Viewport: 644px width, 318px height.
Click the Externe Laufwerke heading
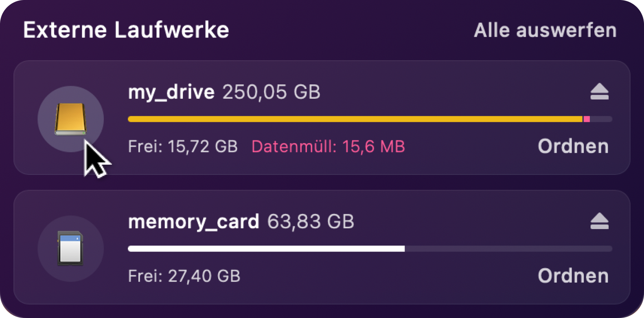click(x=126, y=30)
